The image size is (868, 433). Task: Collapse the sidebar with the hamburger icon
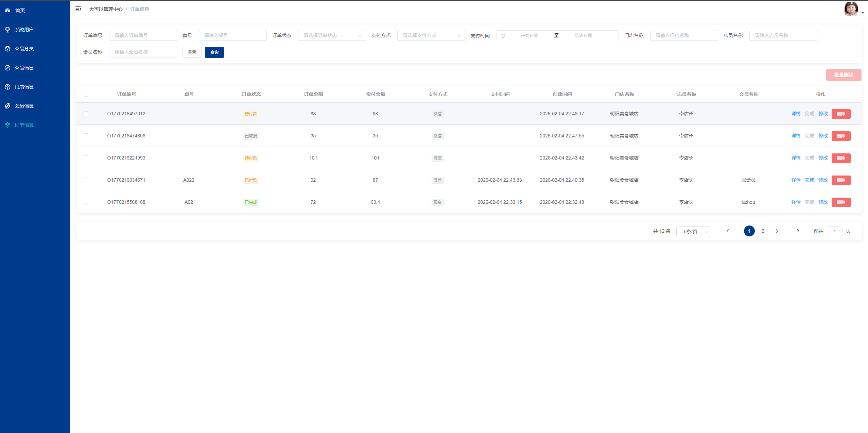coord(78,9)
